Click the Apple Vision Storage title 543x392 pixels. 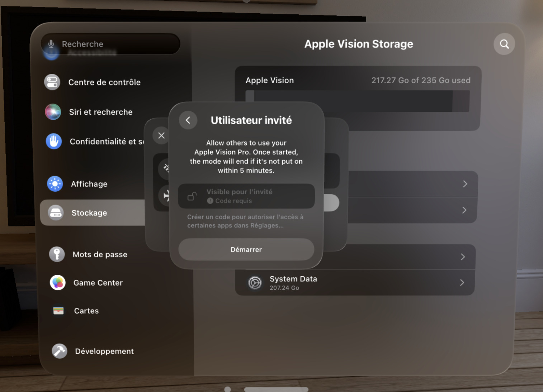(x=359, y=44)
